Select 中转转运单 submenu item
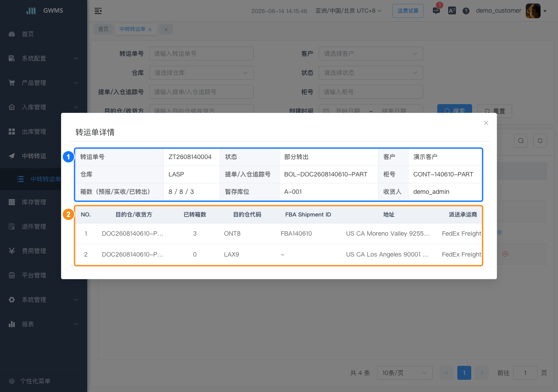 point(44,179)
